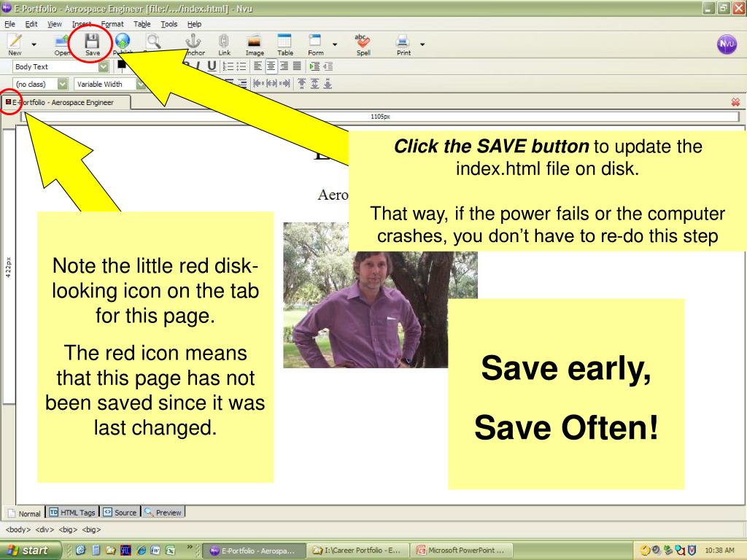The width and height of the screenshot is (747, 560).
Task: Open the Format menu
Action: (x=112, y=24)
